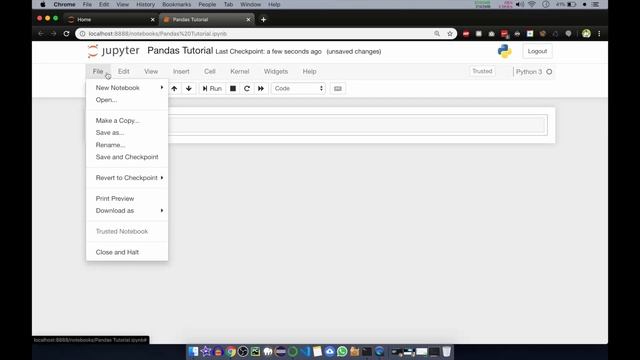
Task: Click the Pandas Tutorial notebook title
Action: point(180,51)
